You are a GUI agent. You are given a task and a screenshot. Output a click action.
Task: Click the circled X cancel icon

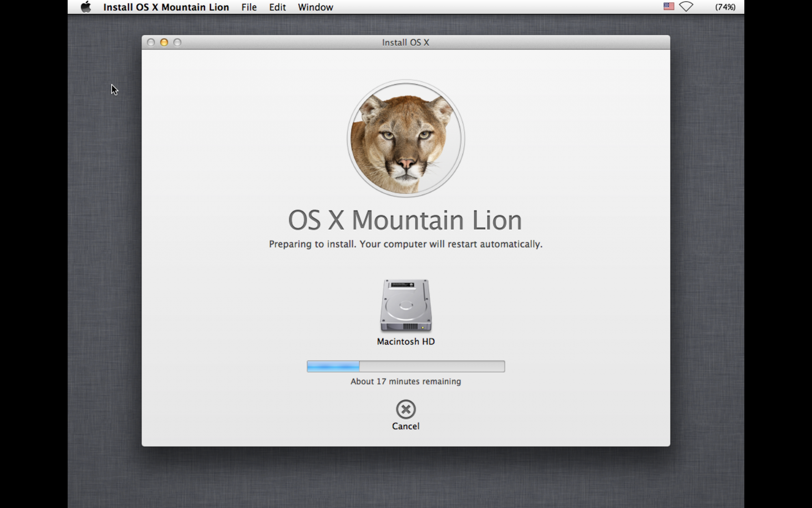406,409
